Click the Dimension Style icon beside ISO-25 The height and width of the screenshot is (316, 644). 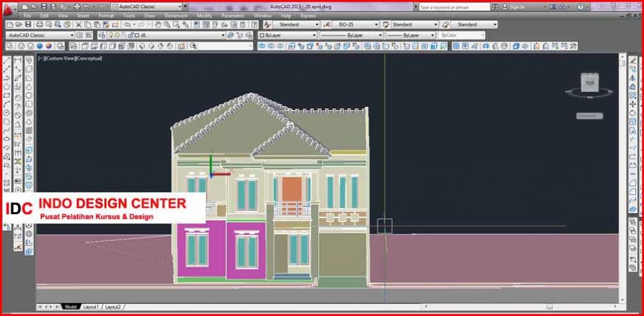pos(327,25)
